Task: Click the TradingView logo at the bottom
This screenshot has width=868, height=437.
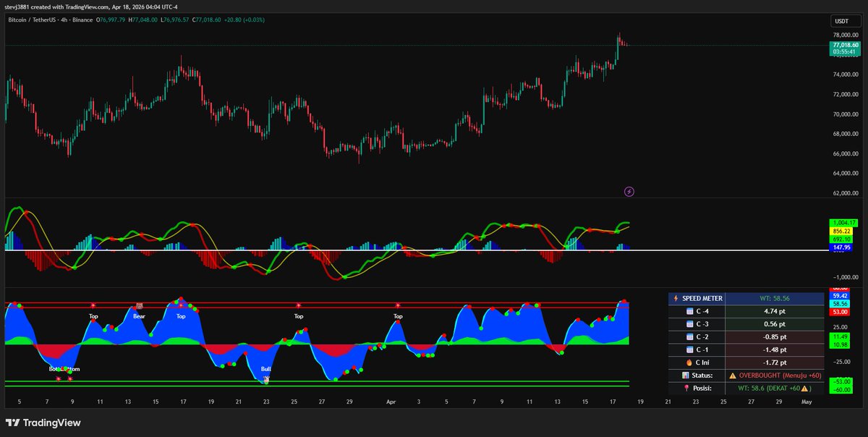Action: (x=43, y=423)
